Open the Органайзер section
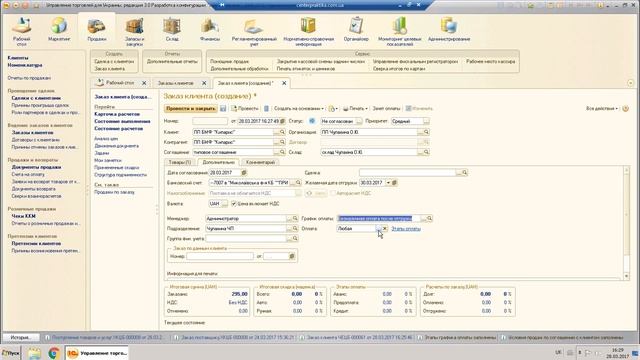Viewport: 640px width, 360px height. 356,29
